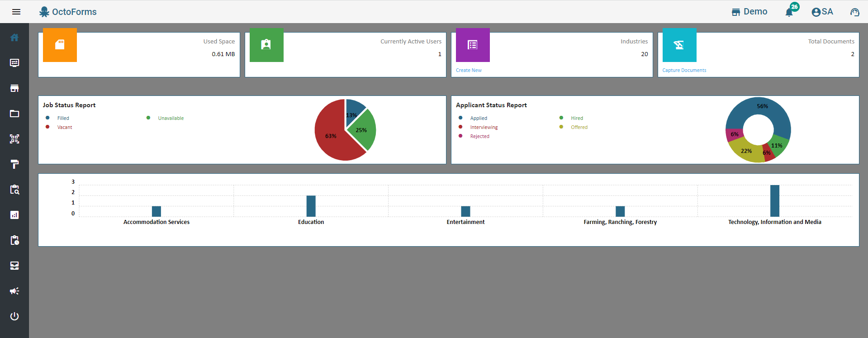Click the purple Industries list icon
This screenshot has height=338, width=868.
coord(473,45)
